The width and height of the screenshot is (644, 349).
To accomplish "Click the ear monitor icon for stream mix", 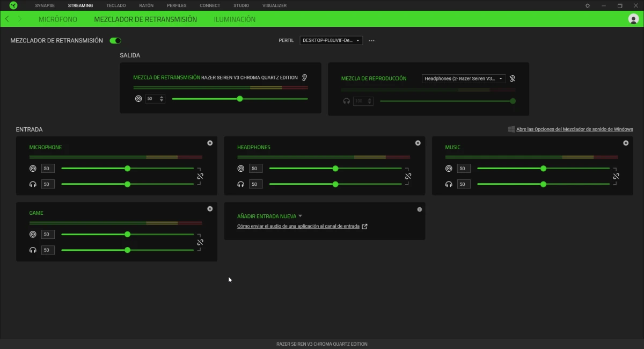I will (304, 77).
